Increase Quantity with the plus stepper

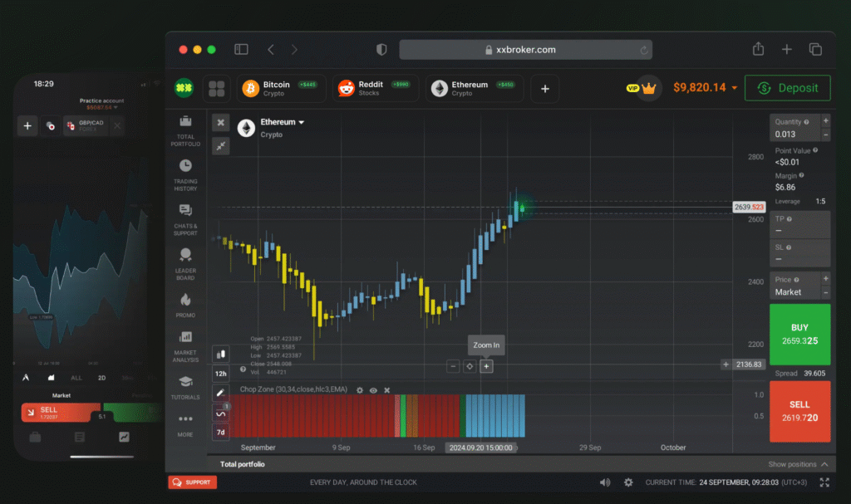825,120
